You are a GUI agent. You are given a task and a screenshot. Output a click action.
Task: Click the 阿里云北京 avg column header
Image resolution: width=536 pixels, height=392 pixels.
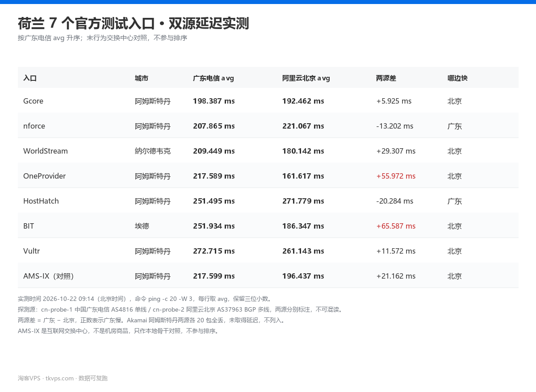(306, 78)
